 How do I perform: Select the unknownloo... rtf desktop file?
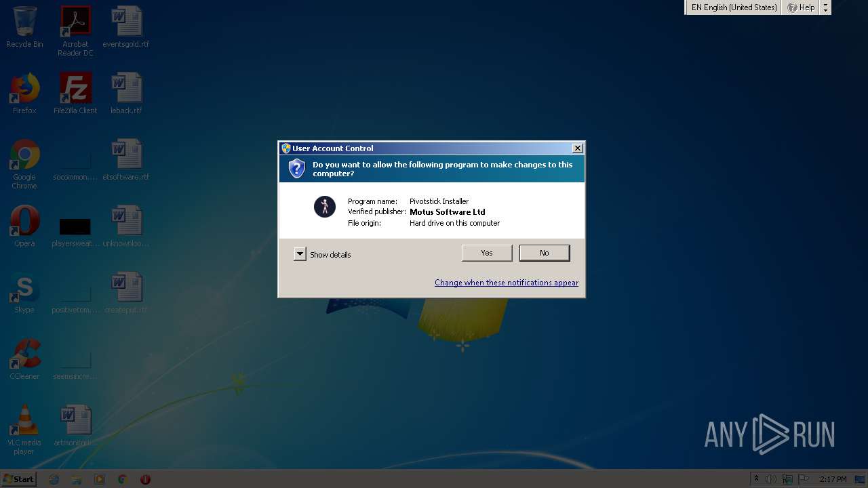pyautogui.click(x=126, y=226)
